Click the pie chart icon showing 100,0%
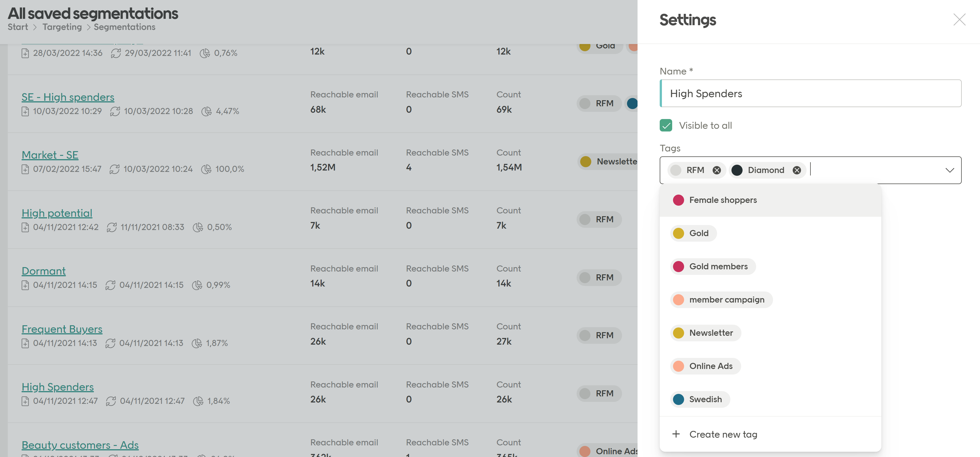The height and width of the screenshot is (457, 980). click(207, 169)
